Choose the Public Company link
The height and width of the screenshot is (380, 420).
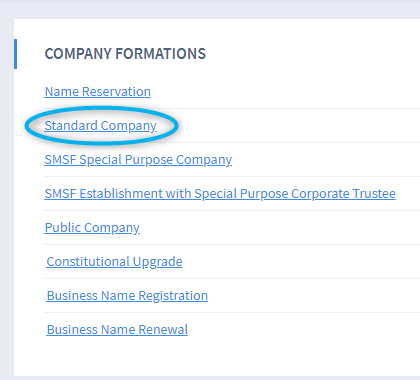[x=92, y=228]
